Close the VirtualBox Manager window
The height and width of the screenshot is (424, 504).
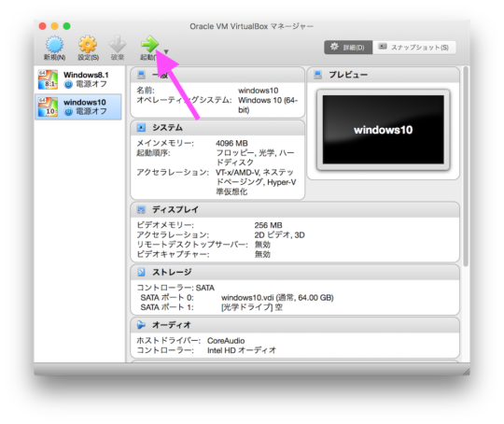[42, 26]
